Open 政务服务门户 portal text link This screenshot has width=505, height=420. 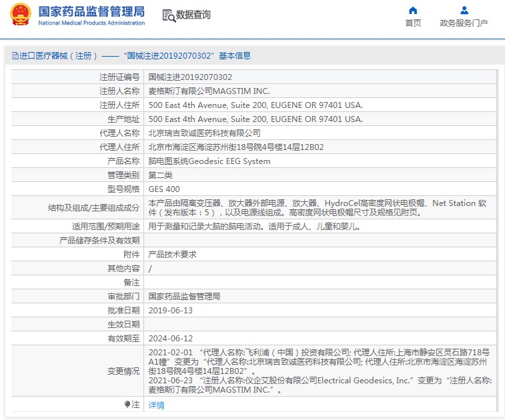[x=464, y=23]
